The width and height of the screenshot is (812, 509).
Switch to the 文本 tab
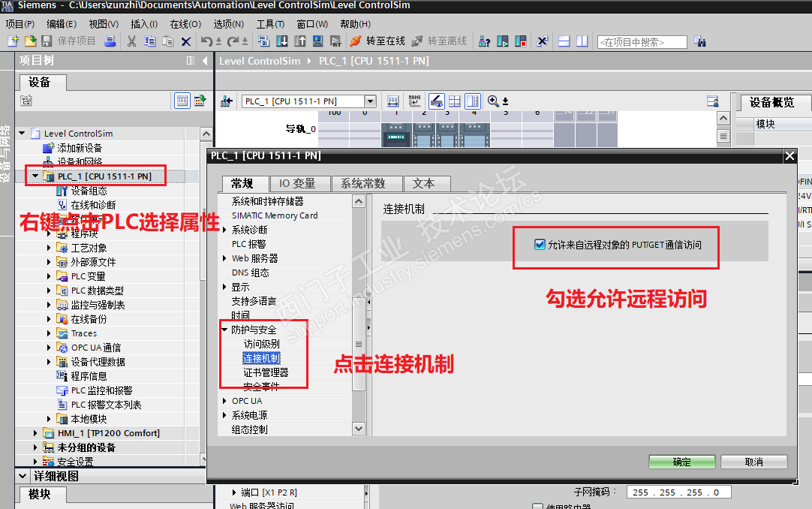427,183
